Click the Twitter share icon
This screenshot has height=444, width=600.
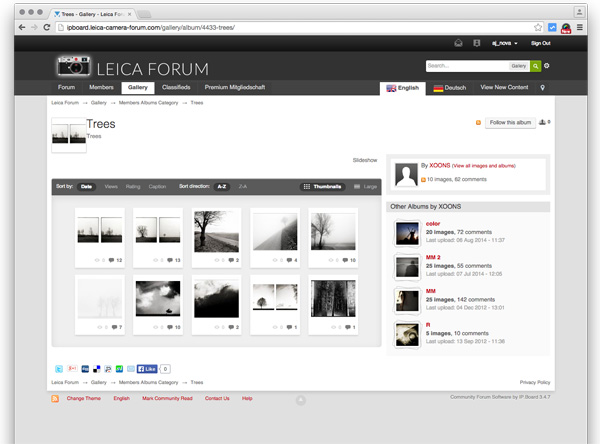point(58,369)
